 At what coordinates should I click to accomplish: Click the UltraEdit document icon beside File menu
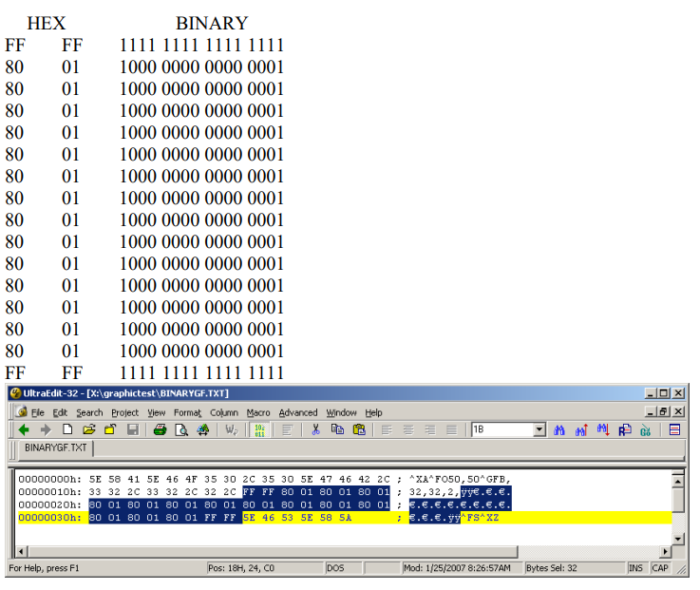point(22,411)
